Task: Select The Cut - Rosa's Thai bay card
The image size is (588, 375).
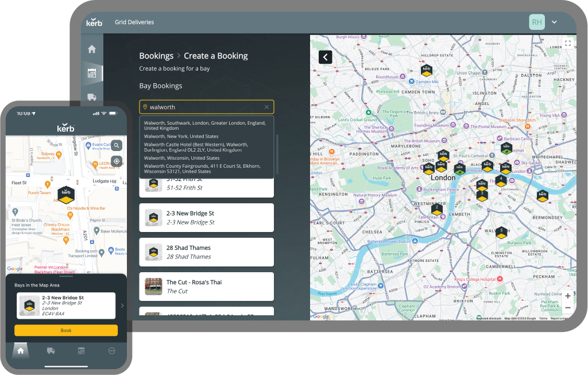Action: (x=207, y=287)
